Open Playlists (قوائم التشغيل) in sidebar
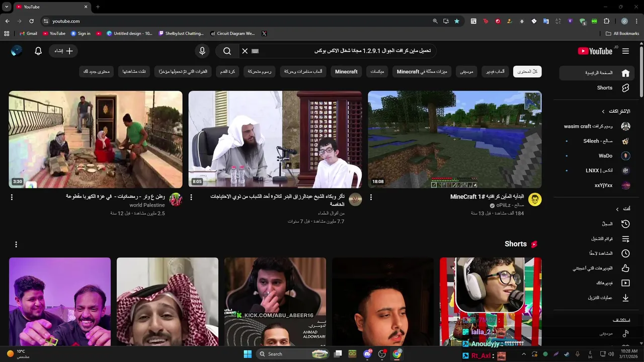644x362 pixels. (597, 239)
